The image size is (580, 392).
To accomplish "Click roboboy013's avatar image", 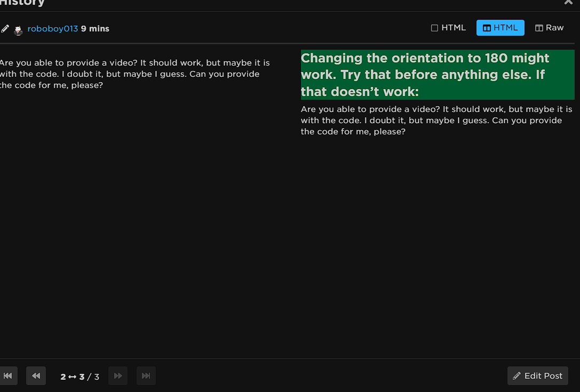I will (18, 30).
